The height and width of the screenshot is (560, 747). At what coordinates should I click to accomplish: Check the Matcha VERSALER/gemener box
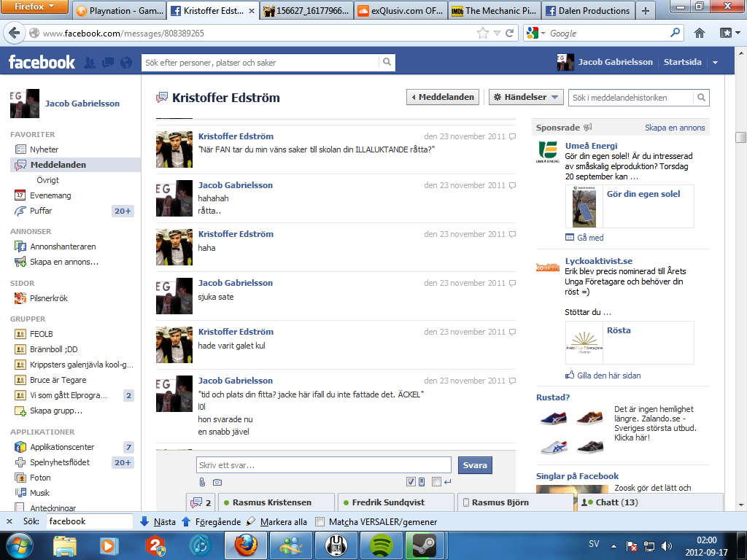coord(320,521)
